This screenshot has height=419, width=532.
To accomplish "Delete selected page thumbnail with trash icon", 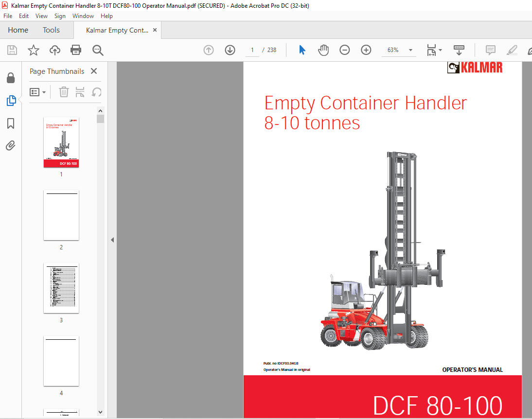I will (64, 92).
